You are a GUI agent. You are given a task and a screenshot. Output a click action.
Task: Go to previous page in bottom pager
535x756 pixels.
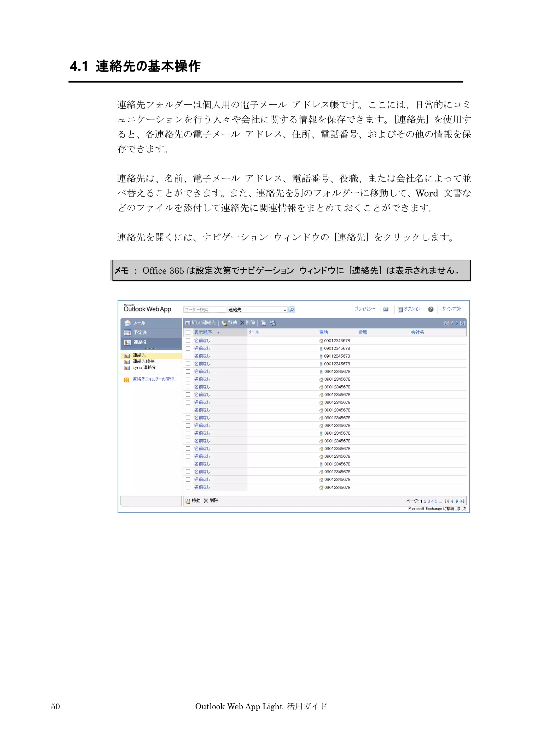tap(452, 501)
